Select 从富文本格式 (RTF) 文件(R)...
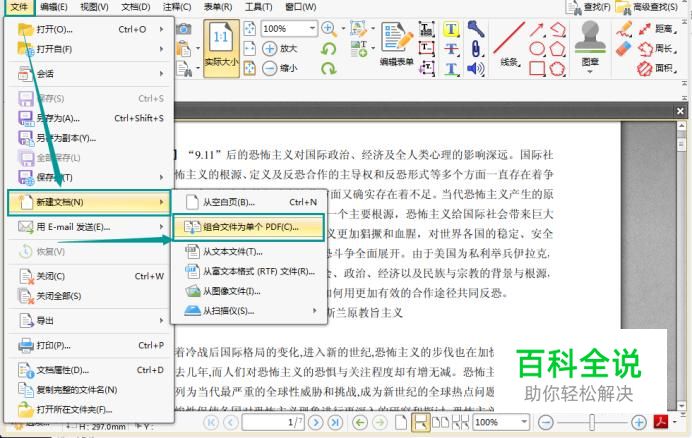Viewport: 692px width, 438px height. (x=249, y=271)
